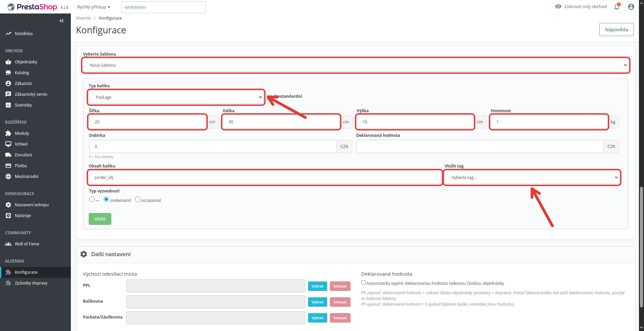The height and width of the screenshot is (331, 644).
Task: Click the Nástroje tools icon
Action: tap(8, 216)
